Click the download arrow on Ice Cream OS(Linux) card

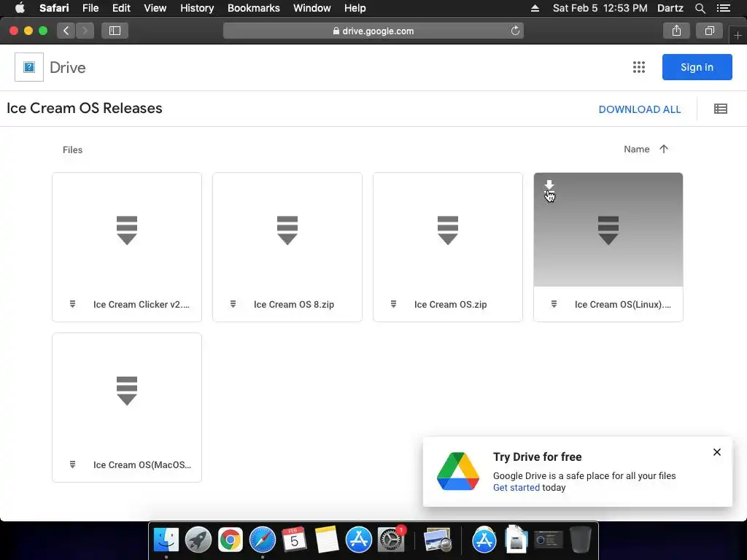(x=549, y=184)
